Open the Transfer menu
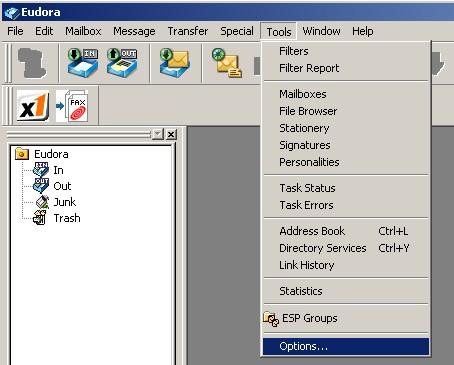This screenshot has width=454, height=365. pyautogui.click(x=188, y=31)
